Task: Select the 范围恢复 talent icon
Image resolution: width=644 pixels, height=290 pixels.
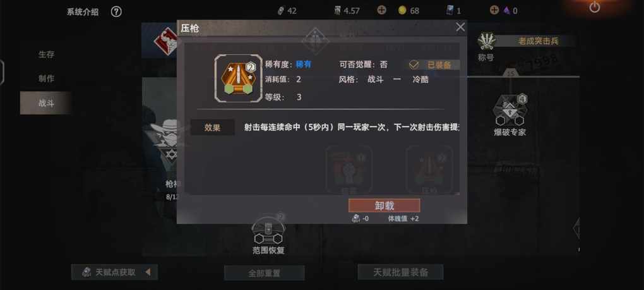Action: pyautogui.click(x=268, y=230)
